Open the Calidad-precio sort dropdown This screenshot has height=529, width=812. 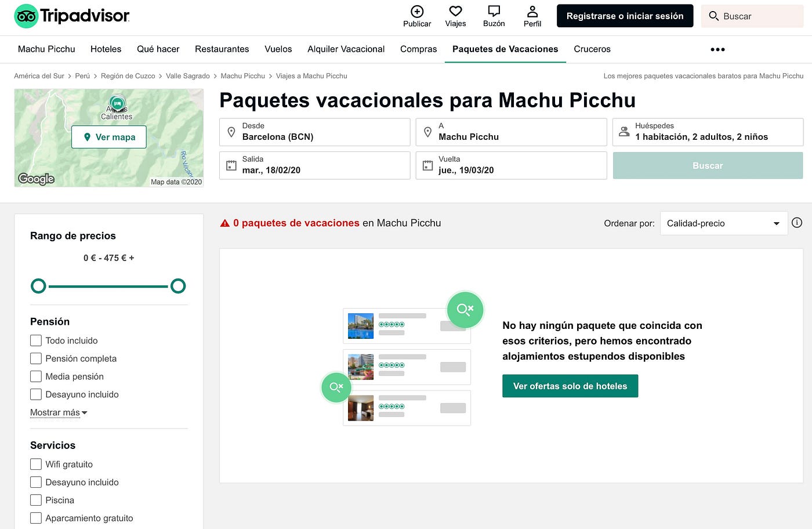724,223
